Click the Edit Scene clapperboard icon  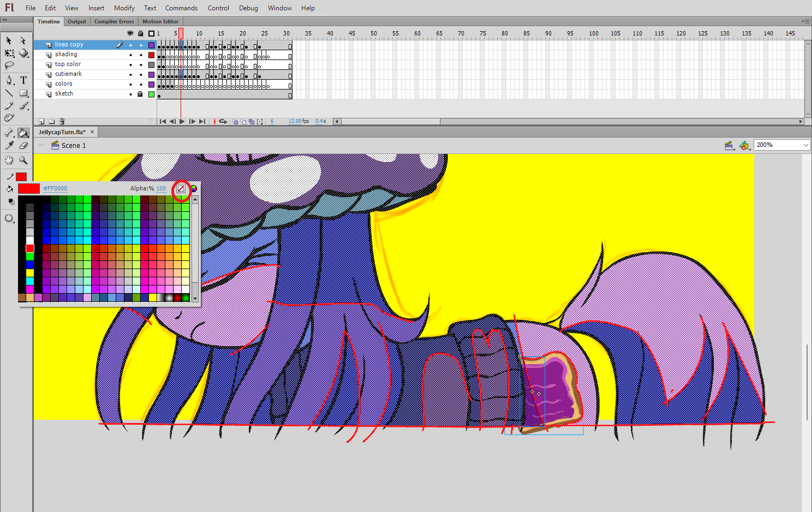click(729, 145)
